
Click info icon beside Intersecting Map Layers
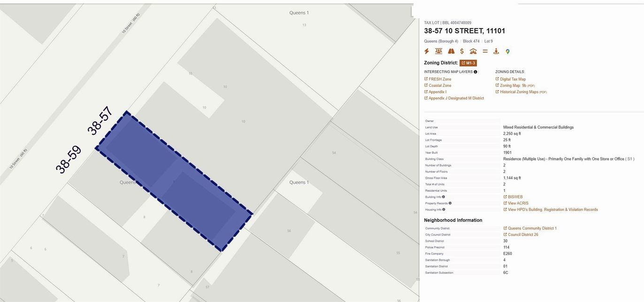[x=475, y=72]
